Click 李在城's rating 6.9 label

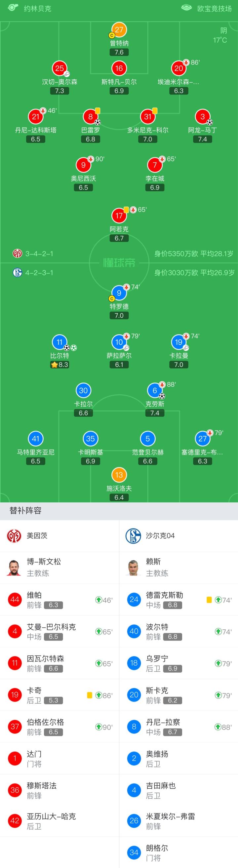155,187
